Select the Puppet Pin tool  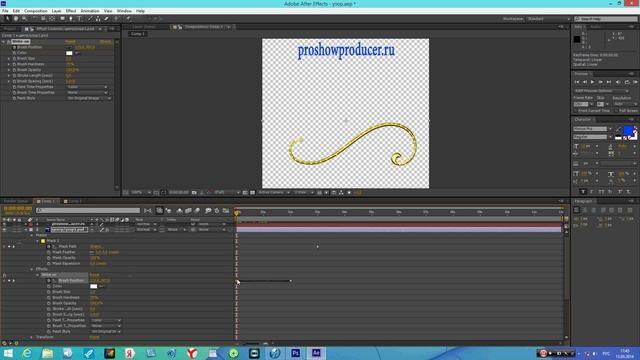(x=128, y=18)
